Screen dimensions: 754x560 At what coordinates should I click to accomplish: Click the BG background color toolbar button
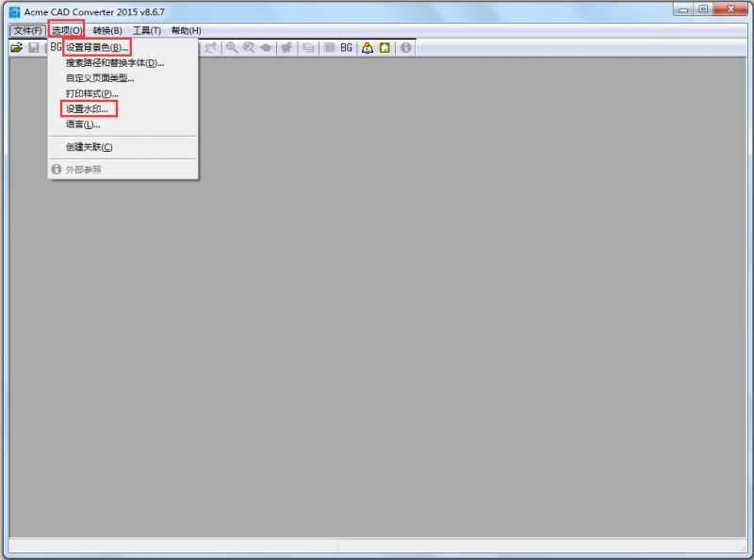(x=347, y=46)
